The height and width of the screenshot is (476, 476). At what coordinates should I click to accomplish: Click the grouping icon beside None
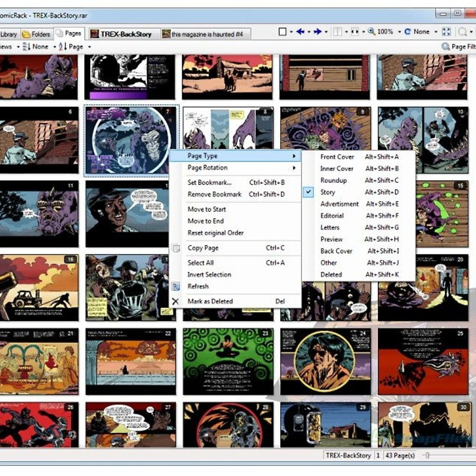point(26,46)
